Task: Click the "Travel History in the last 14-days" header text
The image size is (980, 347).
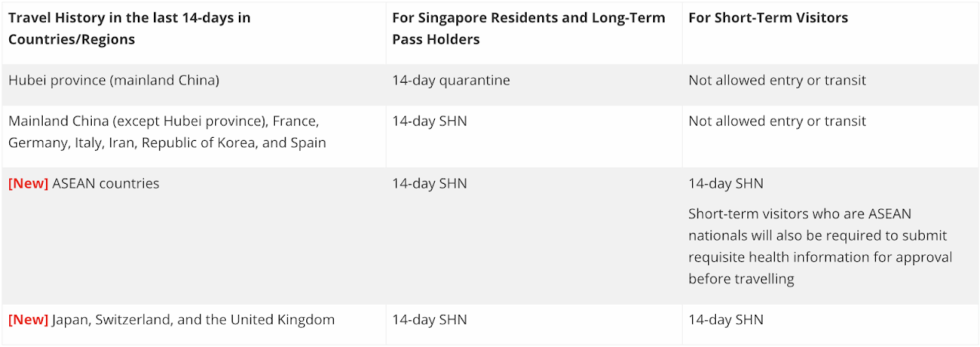Action: 129,18
